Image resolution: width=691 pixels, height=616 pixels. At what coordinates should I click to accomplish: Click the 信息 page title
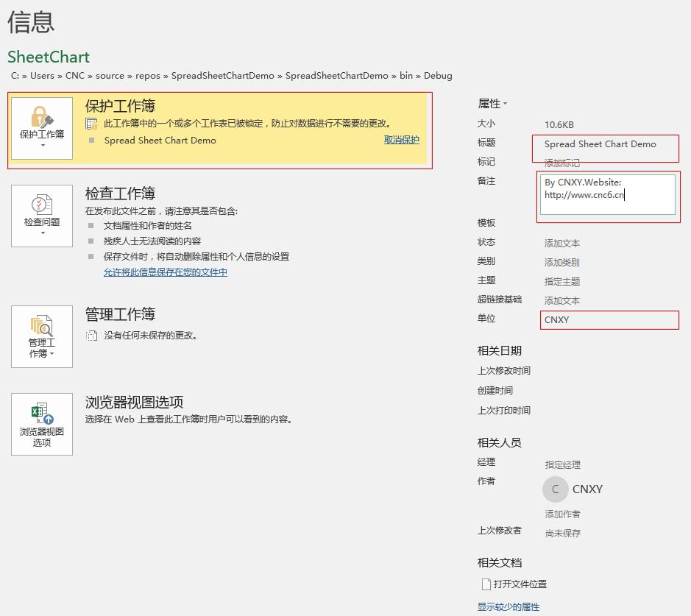pyautogui.click(x=31, y=22)
